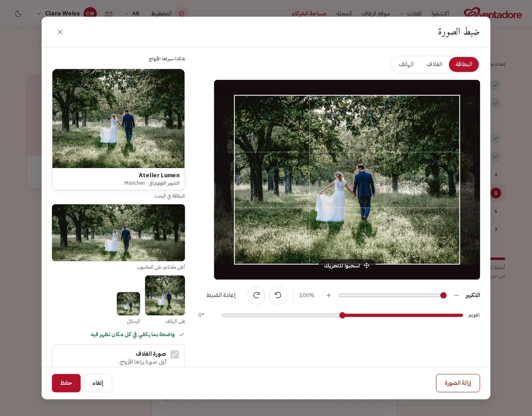Select the البطاقة tab
The image size is (532, 416).
click(464, 64)
